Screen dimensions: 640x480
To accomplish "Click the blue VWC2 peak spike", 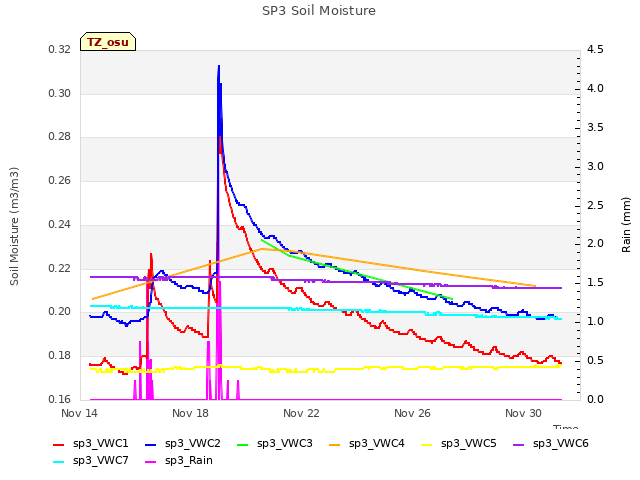I will coord(219,67).
